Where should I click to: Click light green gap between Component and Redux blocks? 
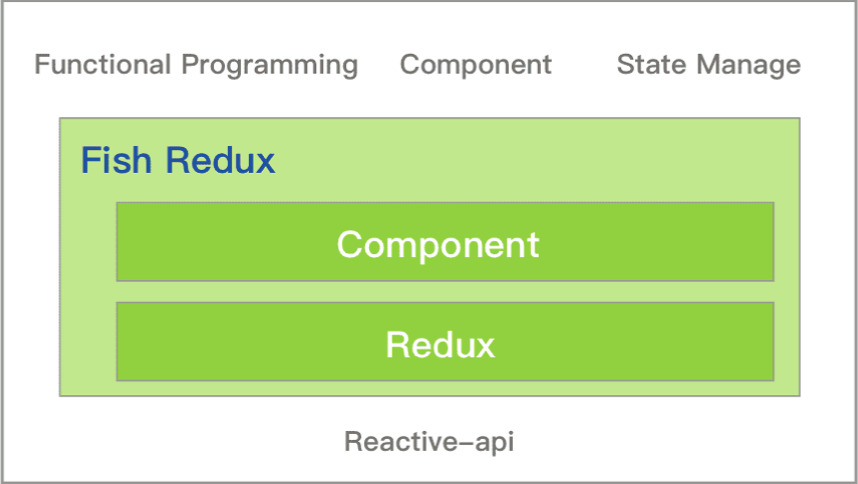[445, 292]
